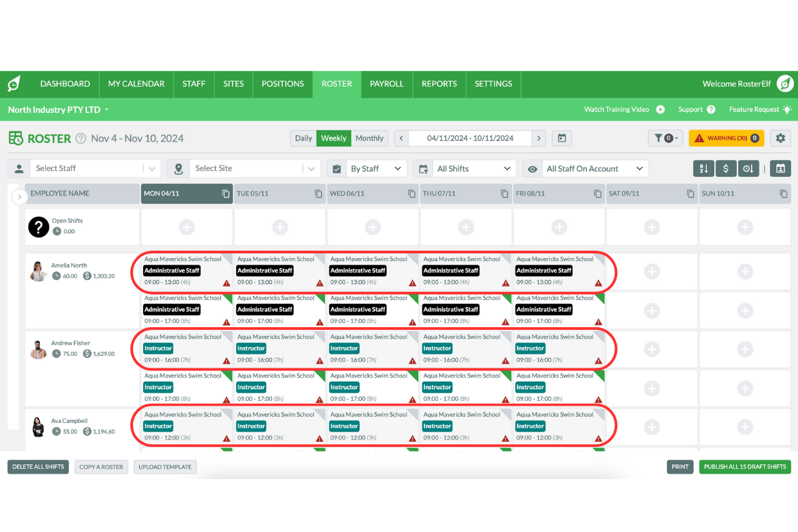Open the All Staff On Account dropdown

(595, 169)
